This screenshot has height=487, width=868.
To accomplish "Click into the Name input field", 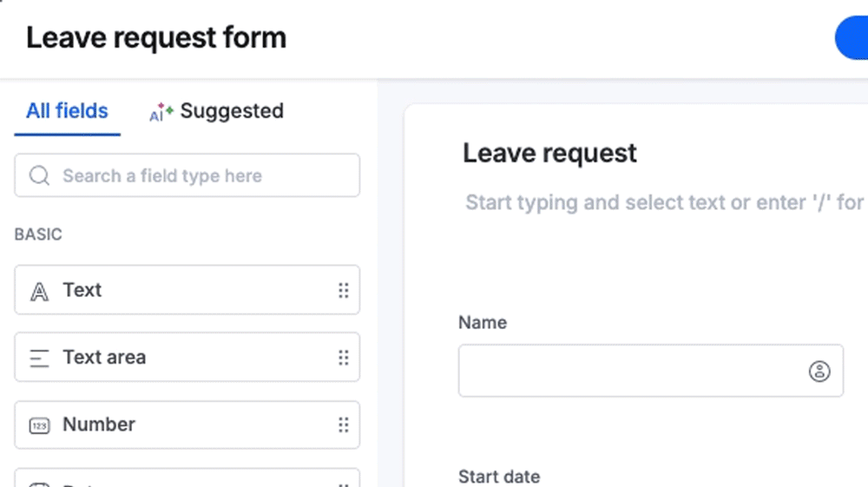I will click(650, 371).
